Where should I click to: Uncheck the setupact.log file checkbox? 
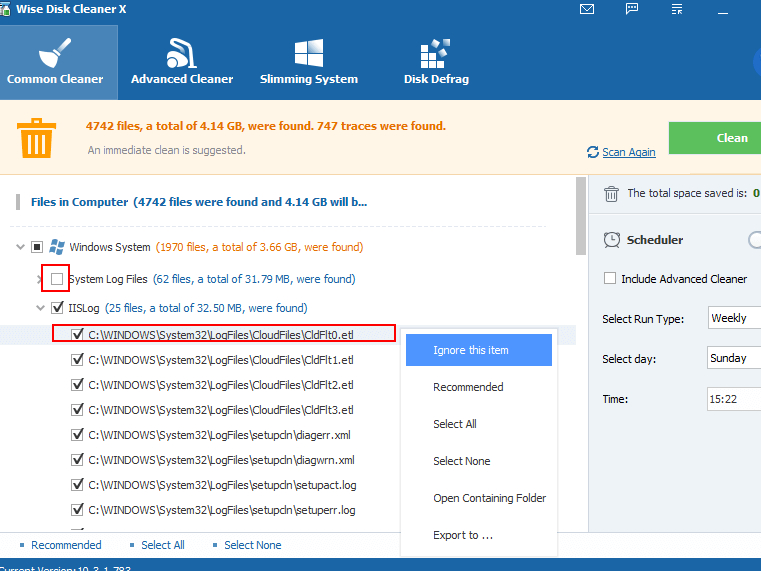tap(77, 485)
